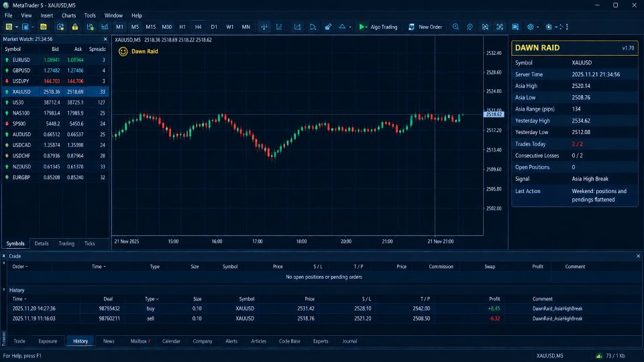
Task: Switch chart to M30 timeframe
Action: 167,27
